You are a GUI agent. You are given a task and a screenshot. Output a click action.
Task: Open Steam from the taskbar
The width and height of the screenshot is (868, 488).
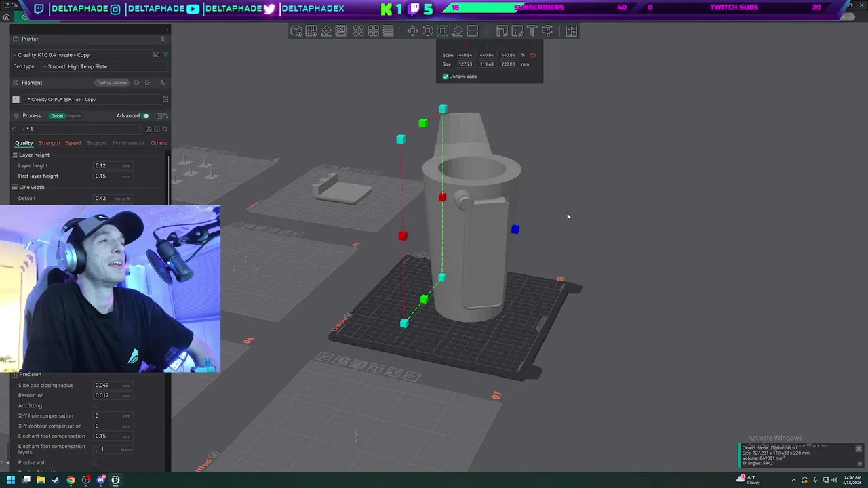[x=56, y=480]
